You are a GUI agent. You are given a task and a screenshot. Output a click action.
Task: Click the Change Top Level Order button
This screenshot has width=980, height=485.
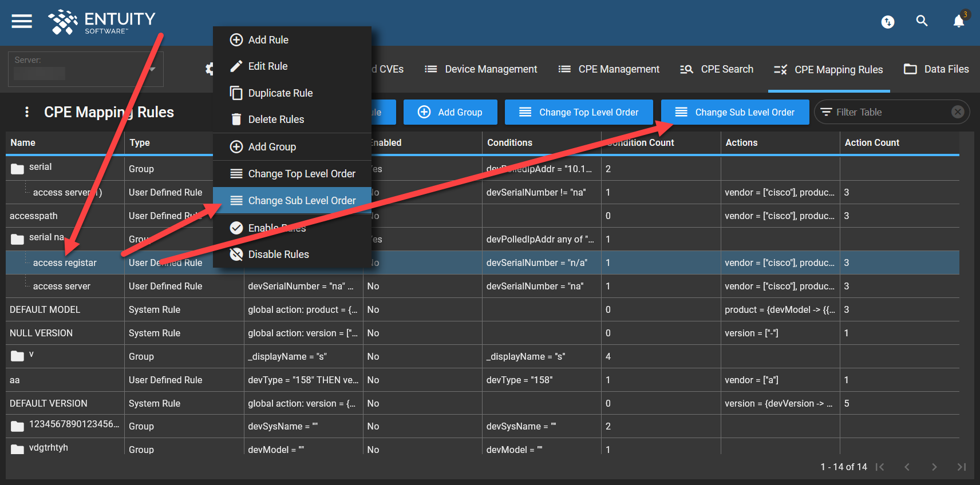pos(579,112)
